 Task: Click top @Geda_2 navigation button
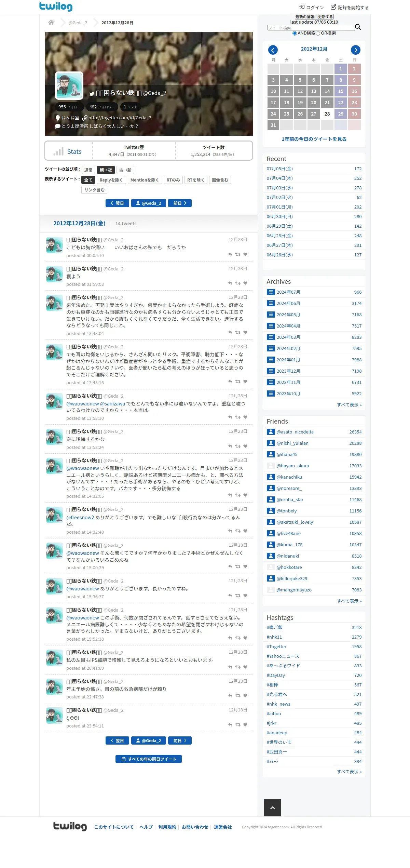[149, 203]
